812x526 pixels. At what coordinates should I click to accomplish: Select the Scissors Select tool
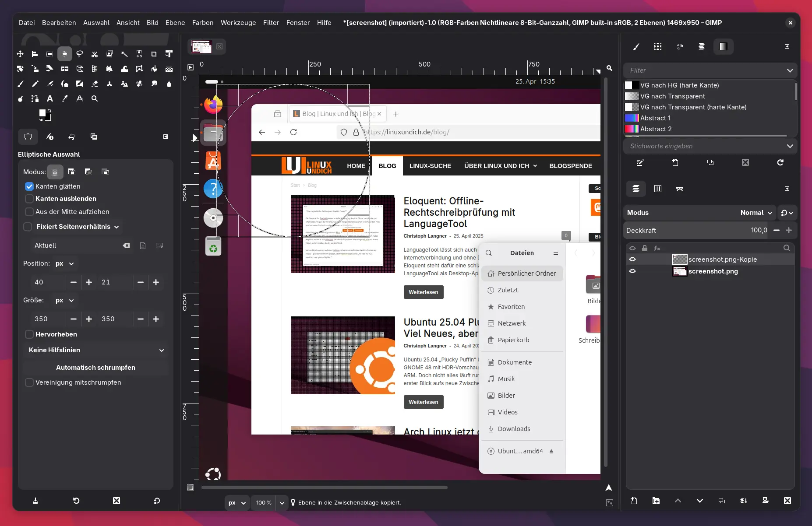pyautogui.click(x=95, y=54)
